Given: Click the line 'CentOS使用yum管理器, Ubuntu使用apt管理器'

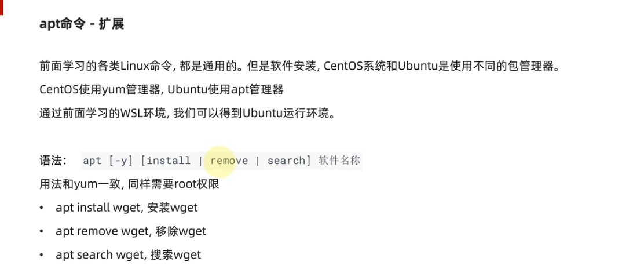Looking at the screenshot, I should (162, 90).
